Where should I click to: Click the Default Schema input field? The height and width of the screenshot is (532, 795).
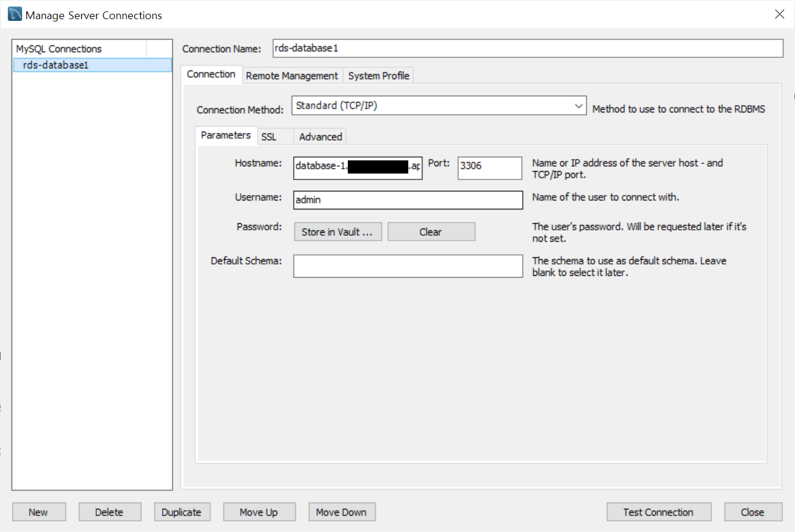point(408,266)
